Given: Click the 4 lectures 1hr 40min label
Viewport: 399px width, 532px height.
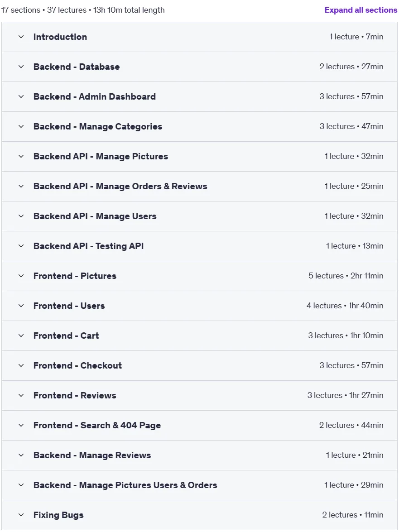Looking at the screenshot, I should (x=345, y=305).
